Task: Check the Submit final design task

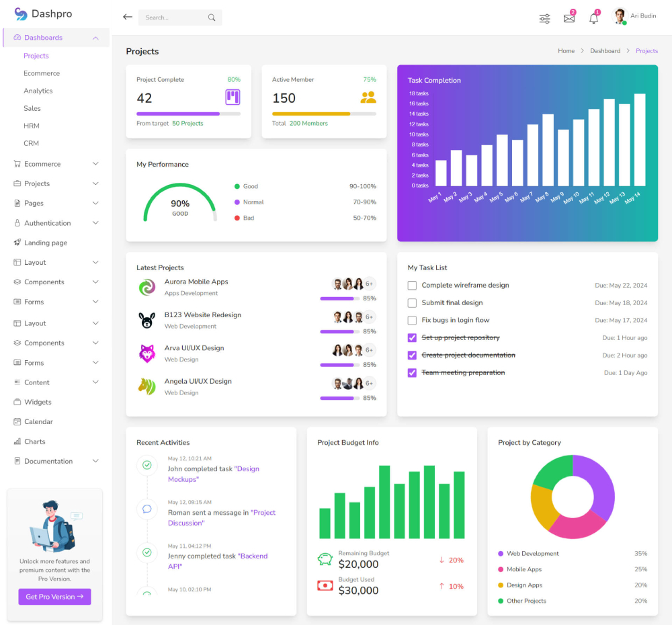Action: pos(411,303)
